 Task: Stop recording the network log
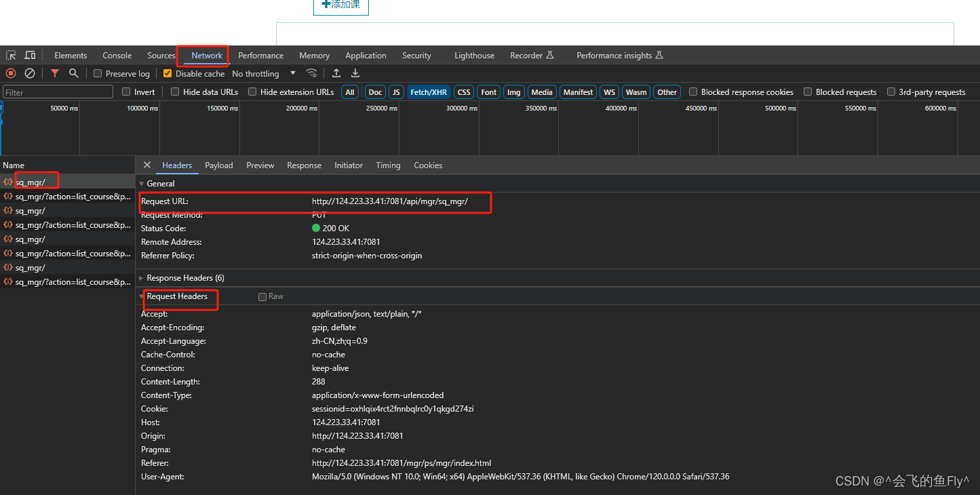coord(11,73)
